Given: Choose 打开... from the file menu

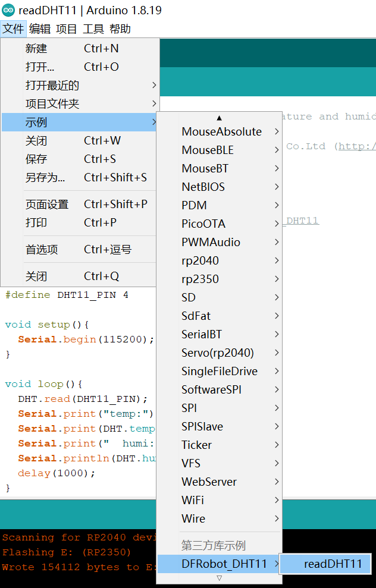Looking at the screenshot, I should pos(79,67).
